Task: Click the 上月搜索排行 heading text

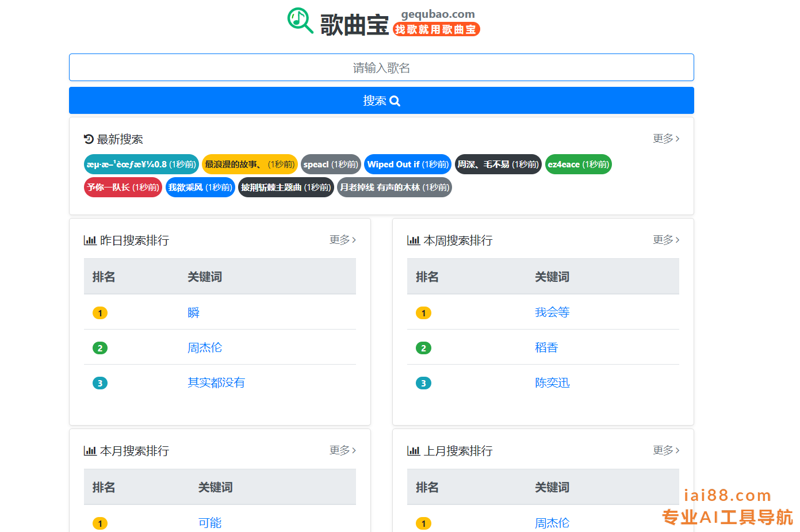Action: [458, 451]
